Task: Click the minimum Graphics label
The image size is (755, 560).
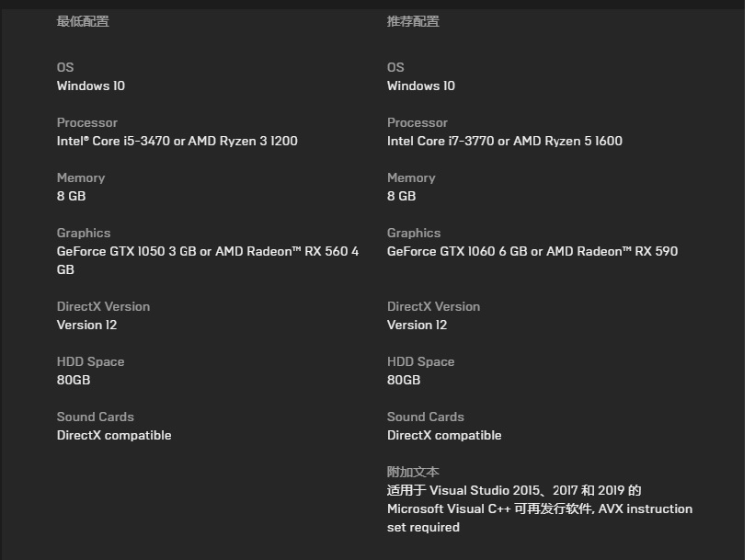Action: (84, 233)
